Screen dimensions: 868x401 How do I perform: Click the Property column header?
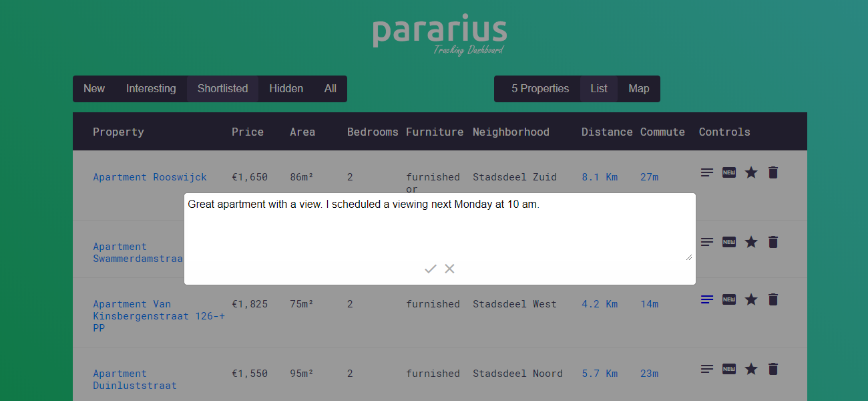(x=118, y=132)
